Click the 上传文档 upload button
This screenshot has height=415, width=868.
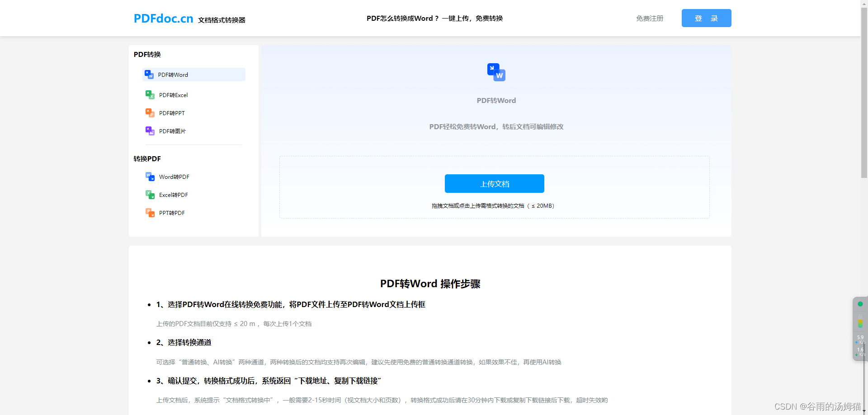(495, 184)
